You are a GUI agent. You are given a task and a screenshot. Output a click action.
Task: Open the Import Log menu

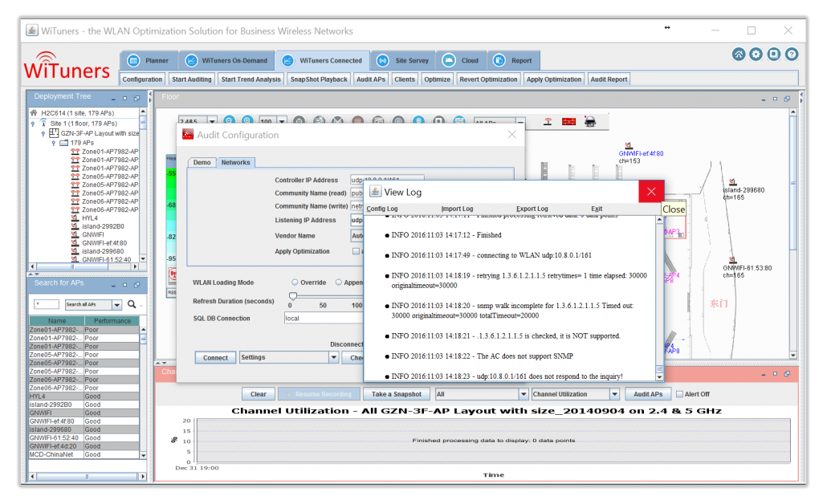[458, 209]
